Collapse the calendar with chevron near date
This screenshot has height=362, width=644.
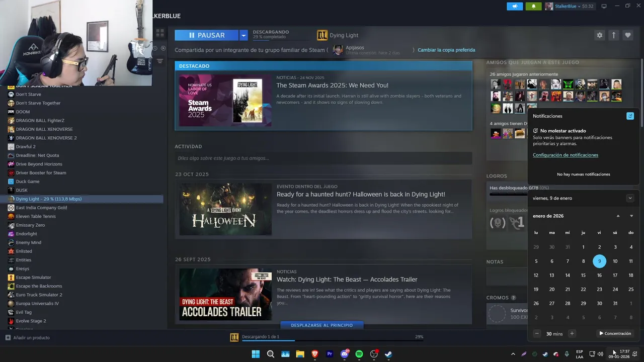pos(630,198)
